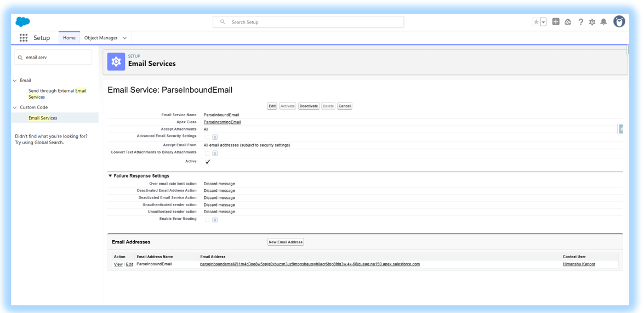Click the disabled Delete button
The height and width of the screenshot is (313, 644).
pos(328,106)
